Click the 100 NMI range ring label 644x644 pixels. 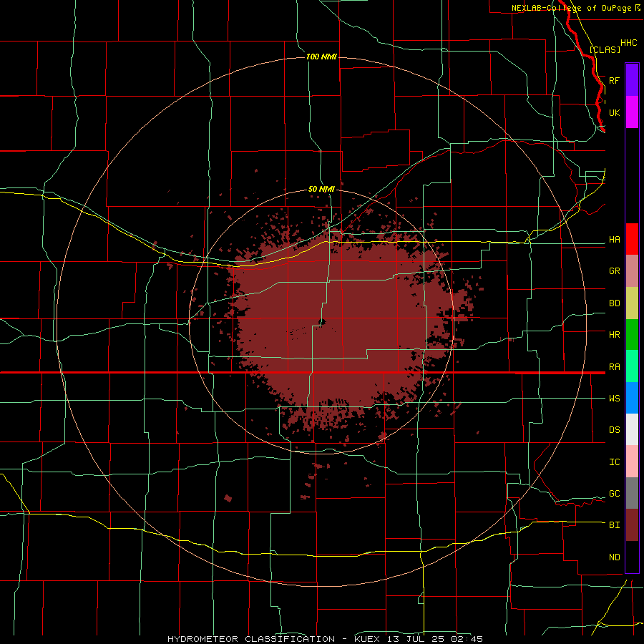[x=321, y=57]
